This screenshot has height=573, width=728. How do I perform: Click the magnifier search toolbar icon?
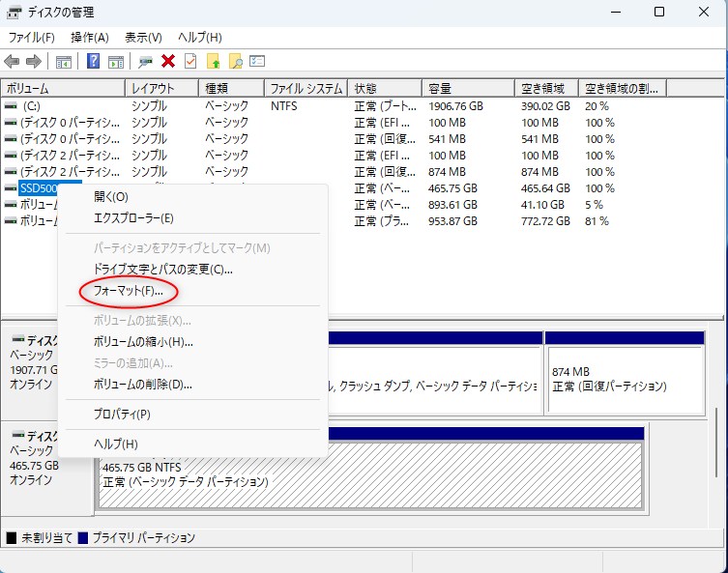[235, 62]
